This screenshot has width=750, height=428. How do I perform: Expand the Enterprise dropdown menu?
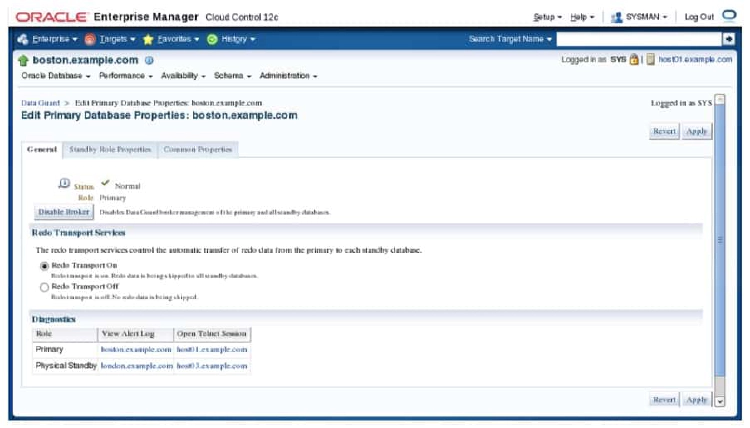tap(55, 39)
